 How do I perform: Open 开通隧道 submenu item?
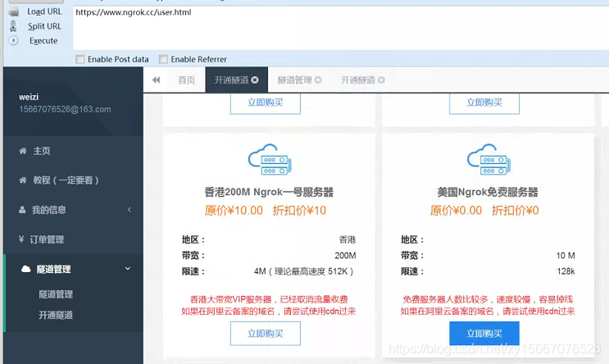pyautogui.click(x=56, y=315)
